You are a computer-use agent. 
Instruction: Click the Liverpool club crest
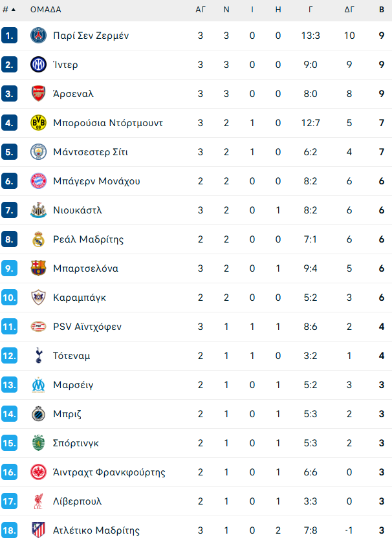tap(39, 501)
